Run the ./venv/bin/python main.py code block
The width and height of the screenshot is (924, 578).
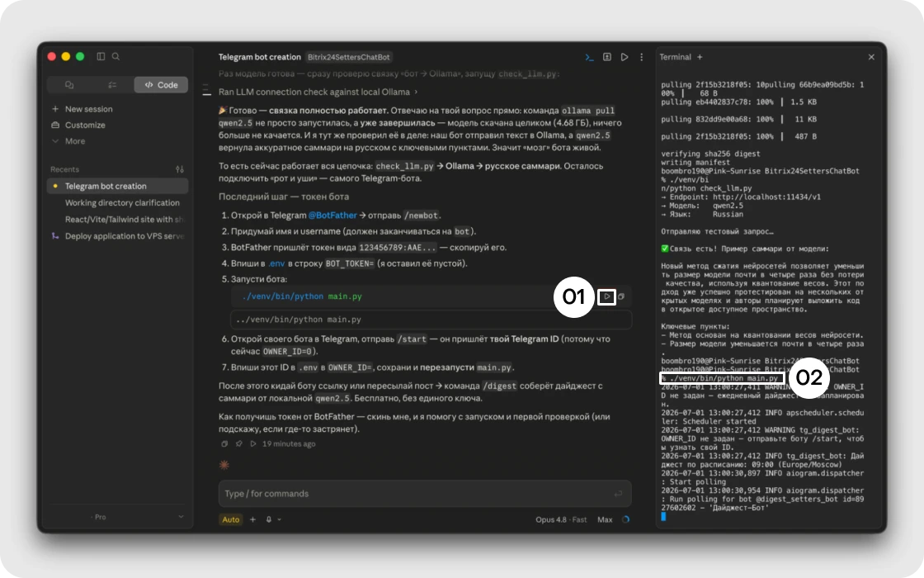606,296
